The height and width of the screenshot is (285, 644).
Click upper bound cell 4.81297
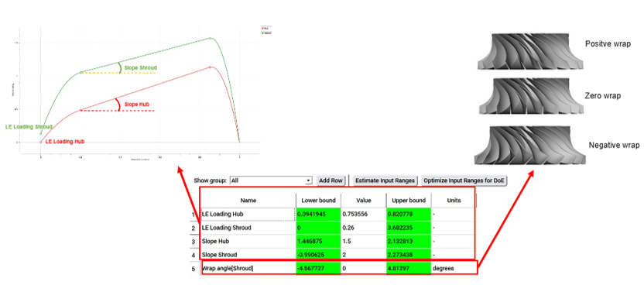(x=409, y=268)
